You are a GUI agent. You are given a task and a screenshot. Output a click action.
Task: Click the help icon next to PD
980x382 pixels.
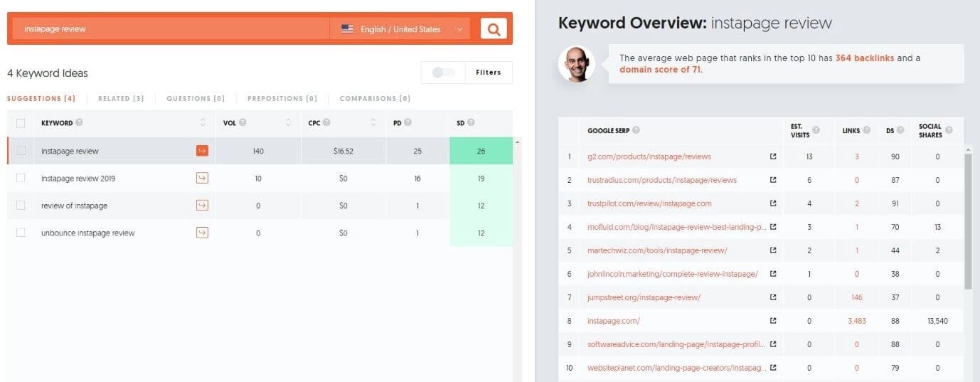[x=409, y=122]
